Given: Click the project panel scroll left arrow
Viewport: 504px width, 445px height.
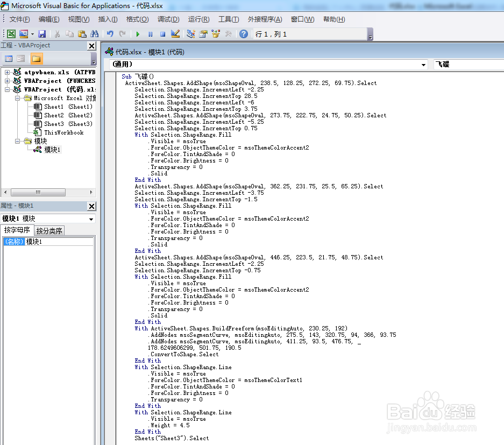Looking at the screenshot, I should (5, 192).
